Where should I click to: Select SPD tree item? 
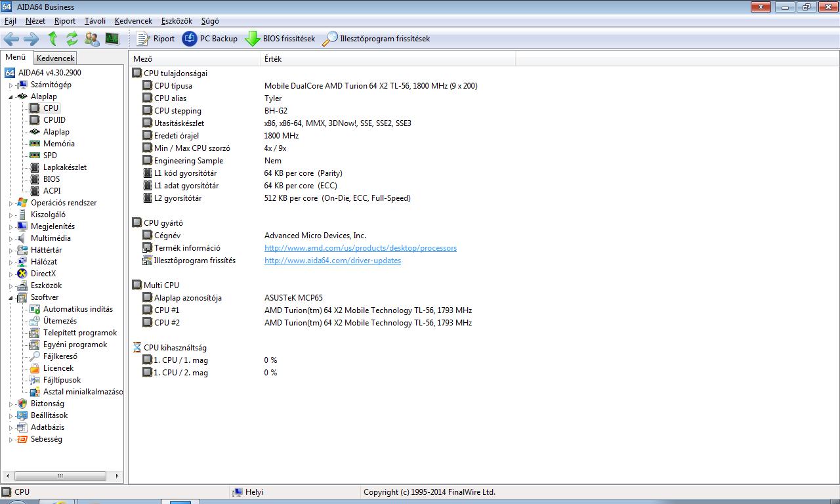(x=50, y=156)
